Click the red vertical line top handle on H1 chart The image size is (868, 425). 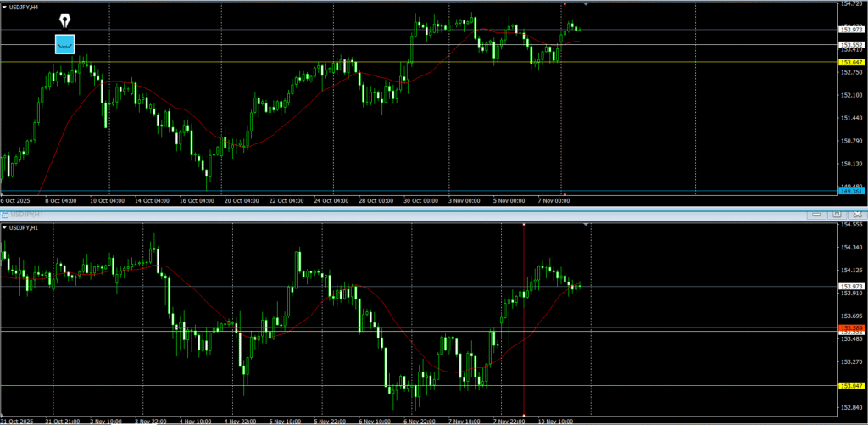tap(524, 225)
